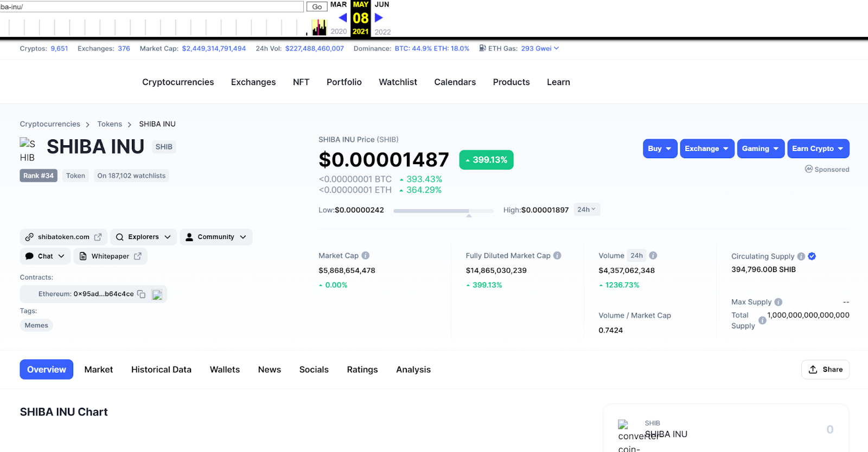Screen dimensions: 868x452
Task: Show Market Cap info tooltip icon
Action: coord(366,255)
